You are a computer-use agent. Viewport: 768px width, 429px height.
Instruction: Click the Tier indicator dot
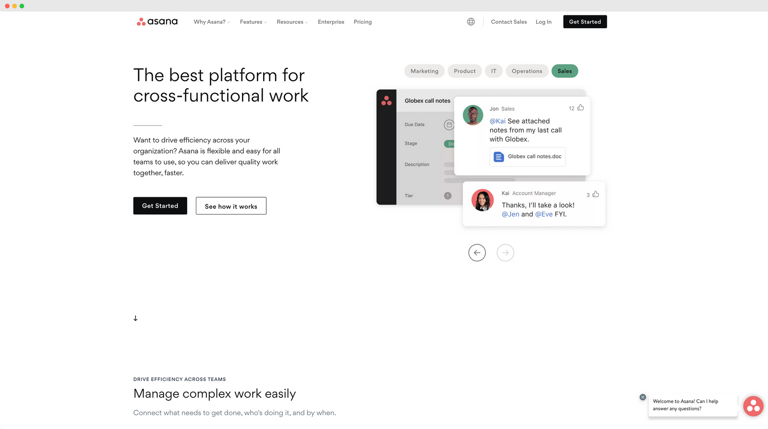(x=448, y=196)
